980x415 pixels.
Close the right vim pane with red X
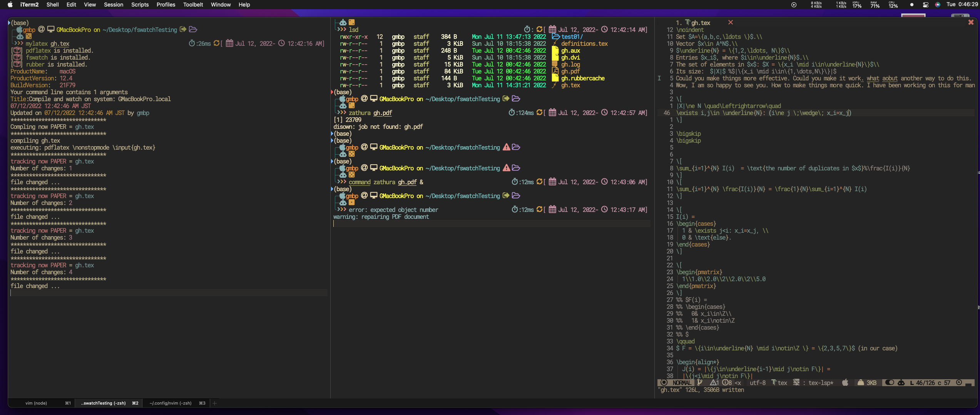click(971, 22)
